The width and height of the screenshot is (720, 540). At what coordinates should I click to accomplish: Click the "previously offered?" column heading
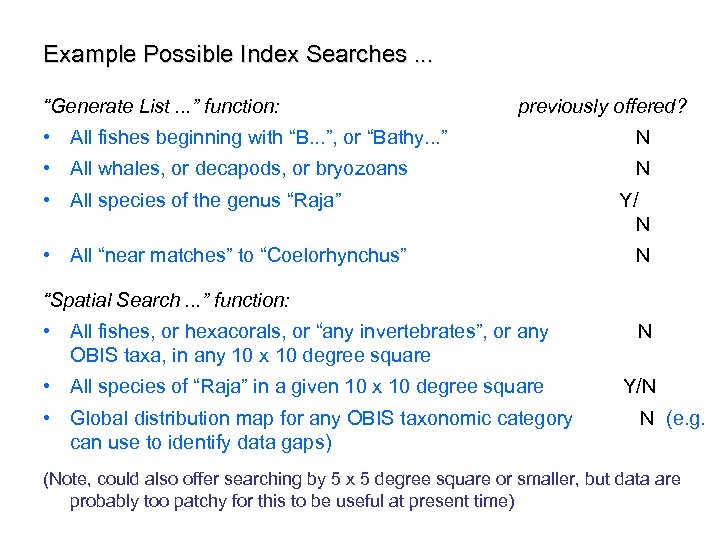click(x=602, y=106)
